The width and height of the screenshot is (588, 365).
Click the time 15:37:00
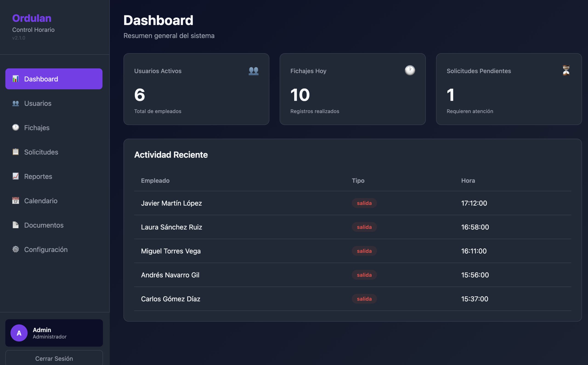475,299
